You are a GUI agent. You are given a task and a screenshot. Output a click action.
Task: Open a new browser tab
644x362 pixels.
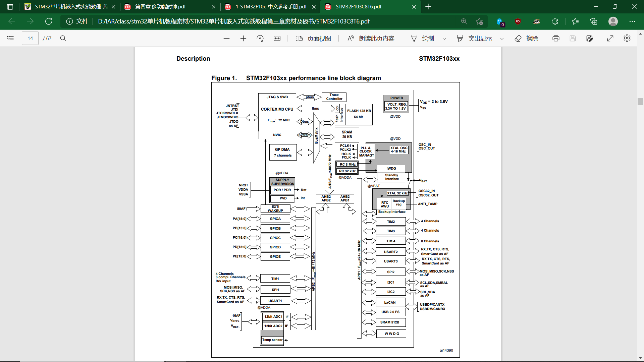pos(428,7)
